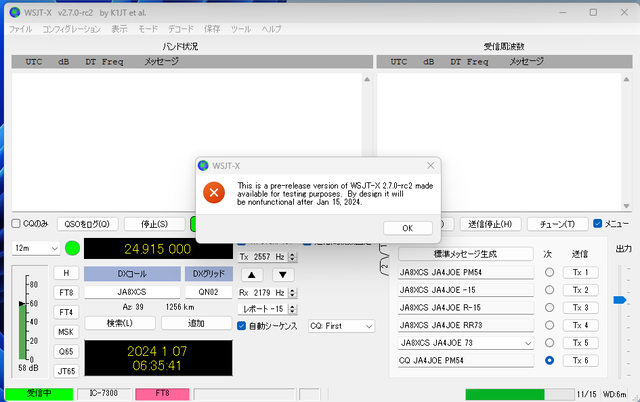Select the Tx 5 next radio button
Screen dimensions: 640x402
tap(549, 343)
